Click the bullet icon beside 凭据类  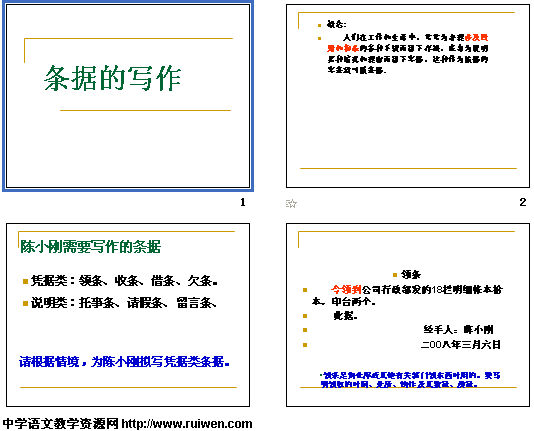25,281
